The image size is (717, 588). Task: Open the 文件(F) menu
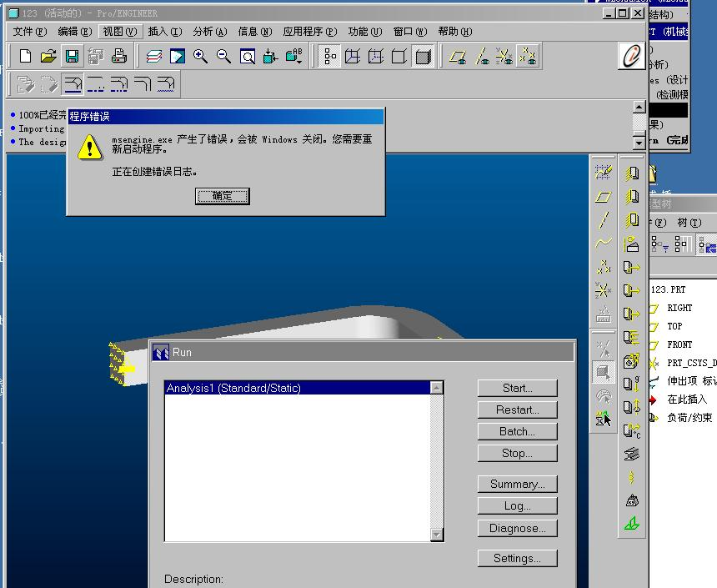30,32
